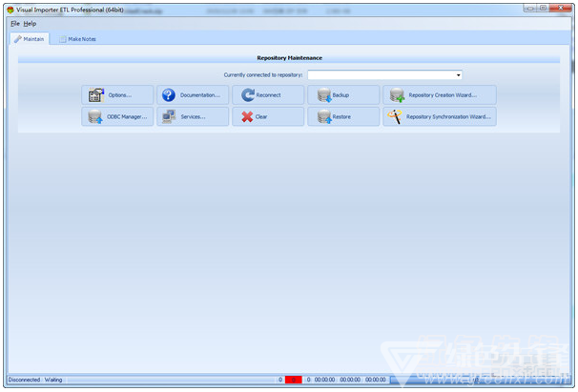
Task: Click the Restore database icon
Action: coord(324,116)
